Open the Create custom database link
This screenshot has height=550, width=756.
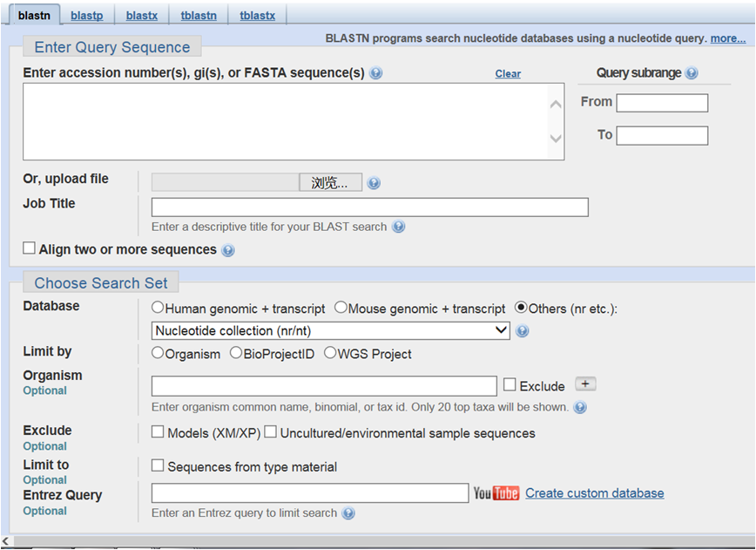pyautogui.click(x=594, y=493)
